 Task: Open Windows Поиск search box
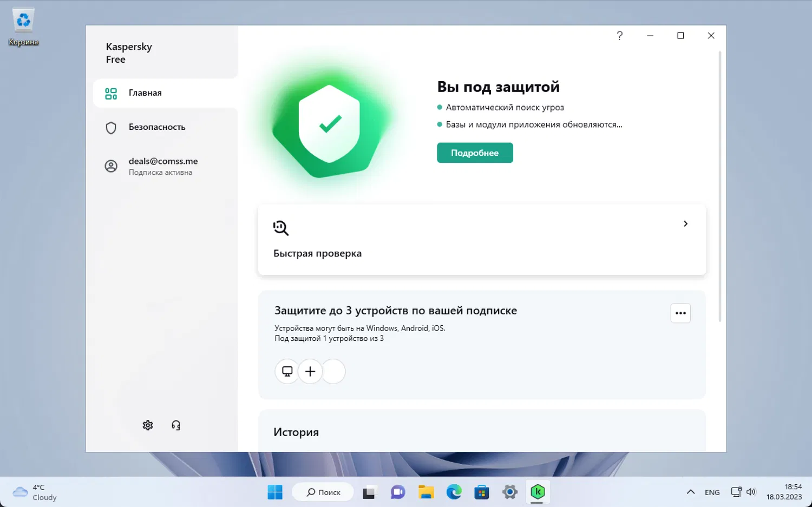coord(323,492)
